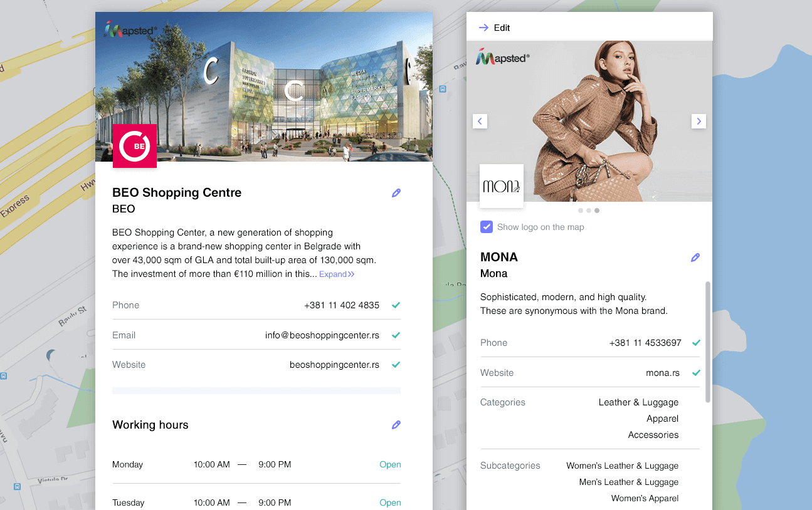Edit Working hours with pencil icon
The width and height of the screenshot is (812, 510).
[x=396, y=425]
